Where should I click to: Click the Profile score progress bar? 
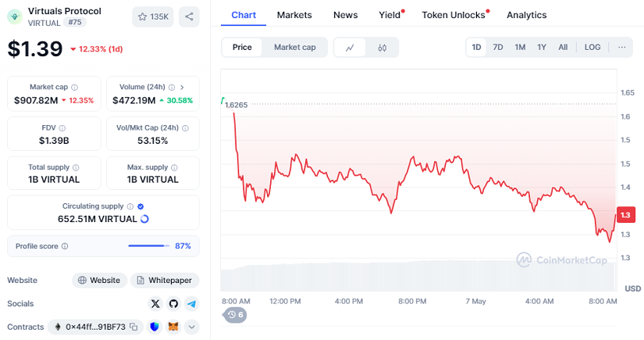pyautogui.click(x=148, y=245)
